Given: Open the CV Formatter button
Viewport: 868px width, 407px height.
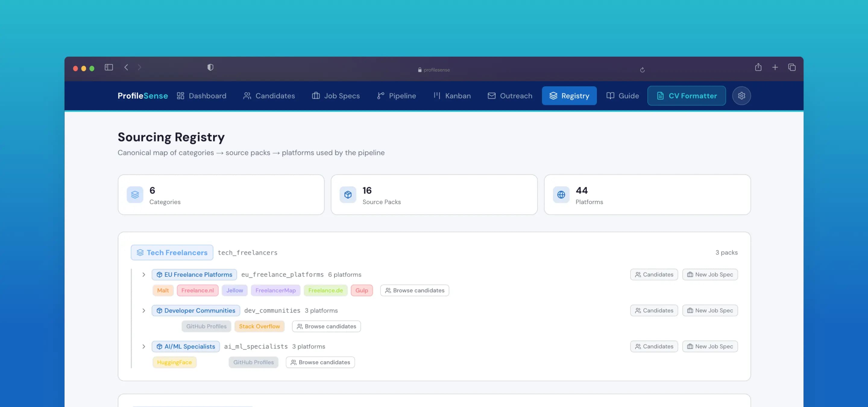Looking at the screenshot, I should coord(686,96).
